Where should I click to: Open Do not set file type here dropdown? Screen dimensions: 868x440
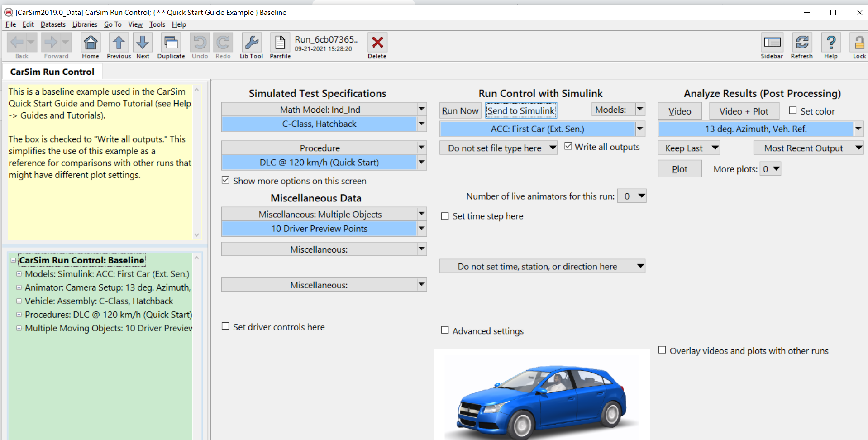pyautogui.click(x=498, y=148)
